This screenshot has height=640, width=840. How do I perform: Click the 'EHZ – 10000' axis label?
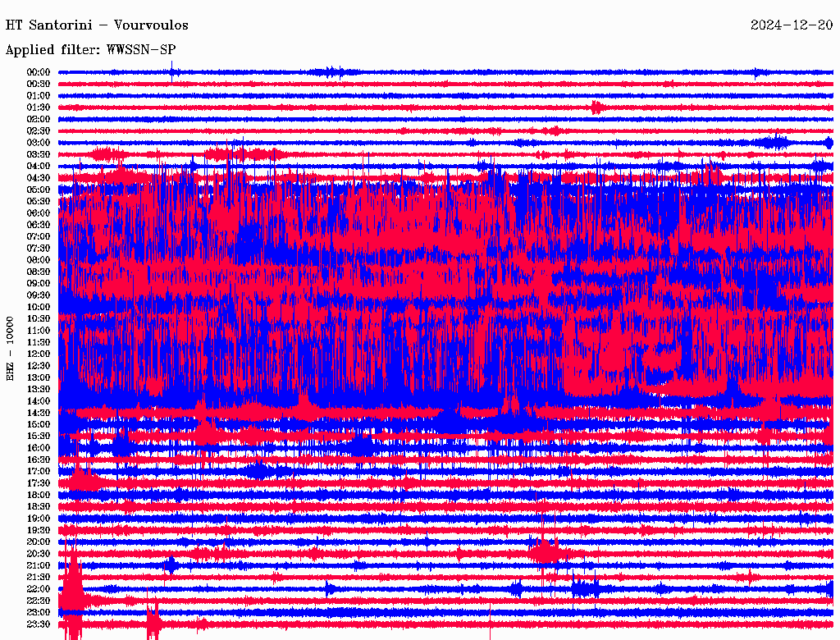click(x=10, y=349)
